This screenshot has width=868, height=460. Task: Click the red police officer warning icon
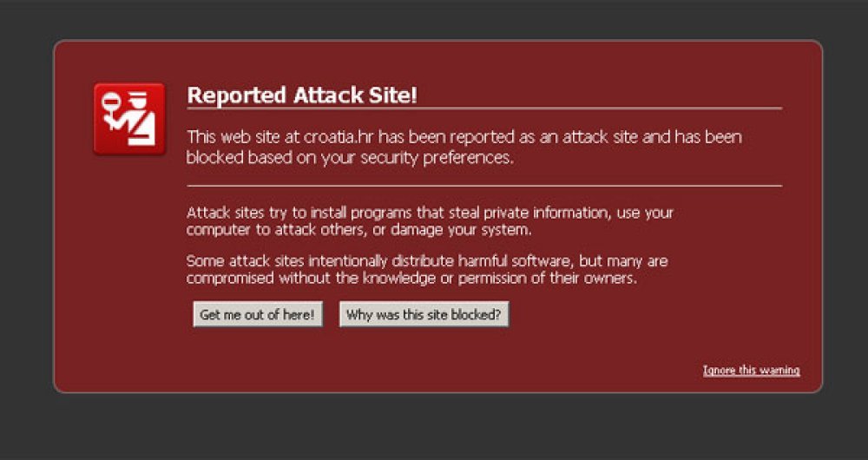(129, 119)
